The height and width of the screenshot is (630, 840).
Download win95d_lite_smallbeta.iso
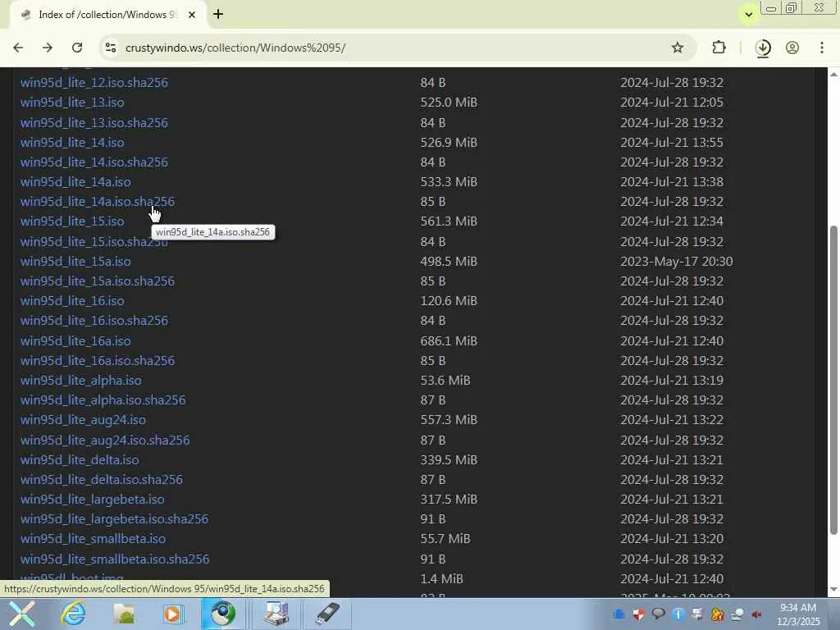[94, 539]
